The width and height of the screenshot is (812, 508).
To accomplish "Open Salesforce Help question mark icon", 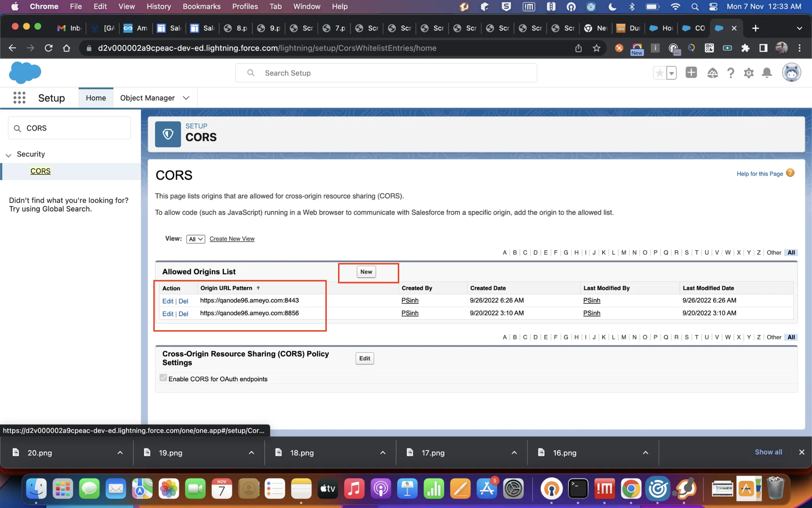I will tap(731, 73).
